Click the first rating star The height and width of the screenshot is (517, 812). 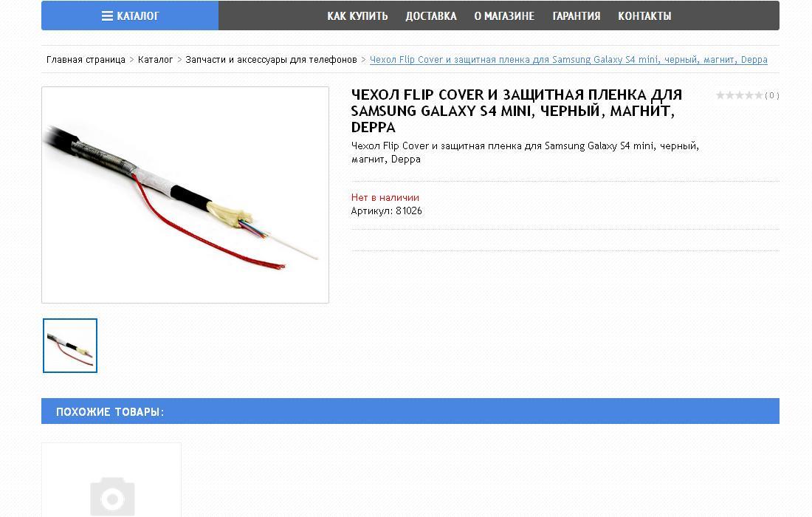(720, 95)
